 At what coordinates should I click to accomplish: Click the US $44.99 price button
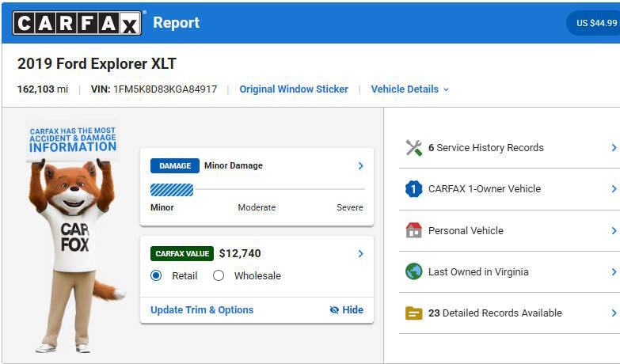coord(594,23)
